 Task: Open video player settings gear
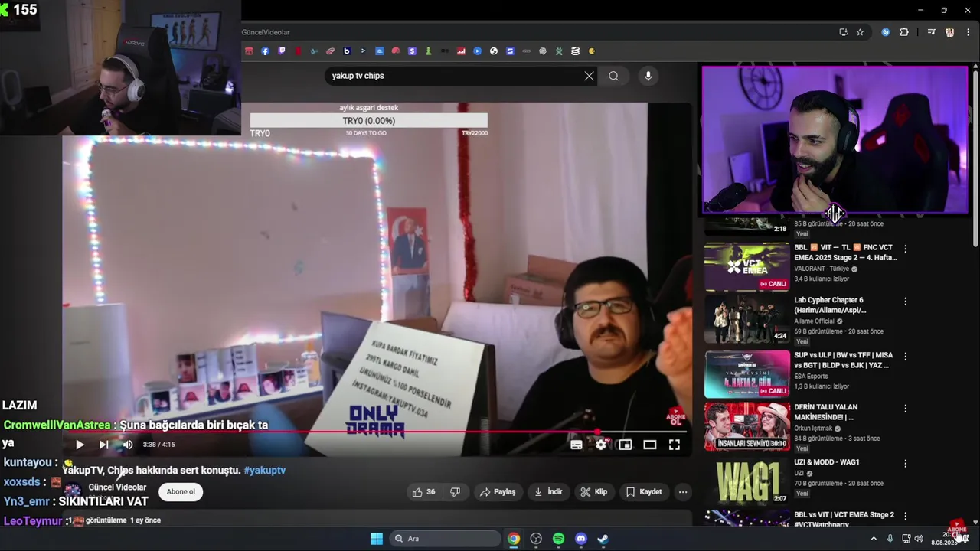point(601,445)
